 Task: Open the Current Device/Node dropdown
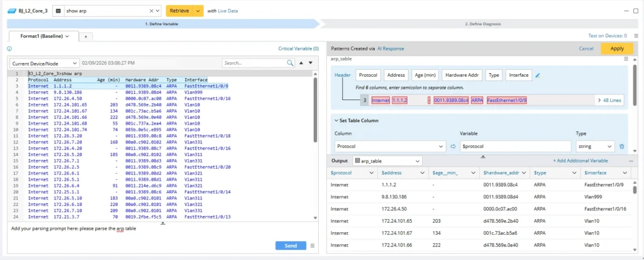pos(44,63)
